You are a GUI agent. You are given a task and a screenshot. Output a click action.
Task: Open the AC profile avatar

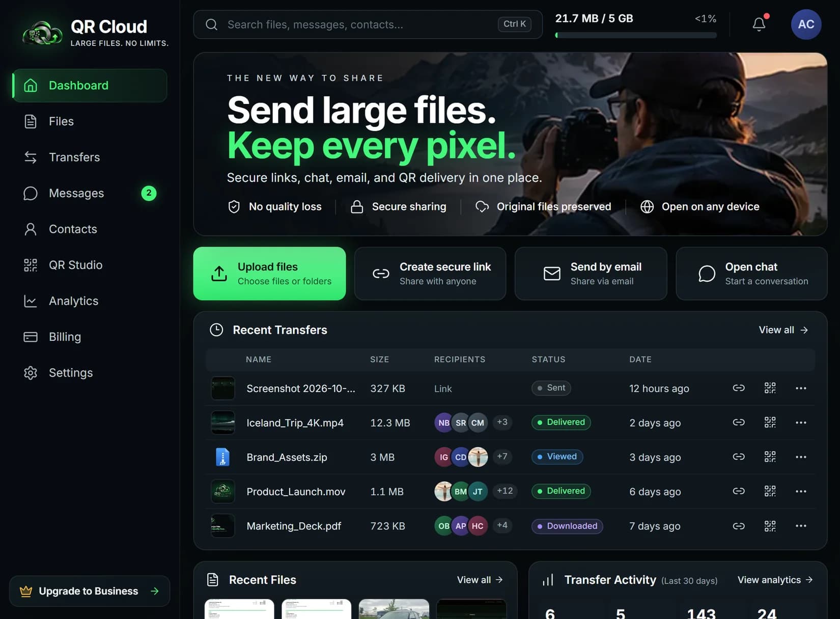coord(806,24)
